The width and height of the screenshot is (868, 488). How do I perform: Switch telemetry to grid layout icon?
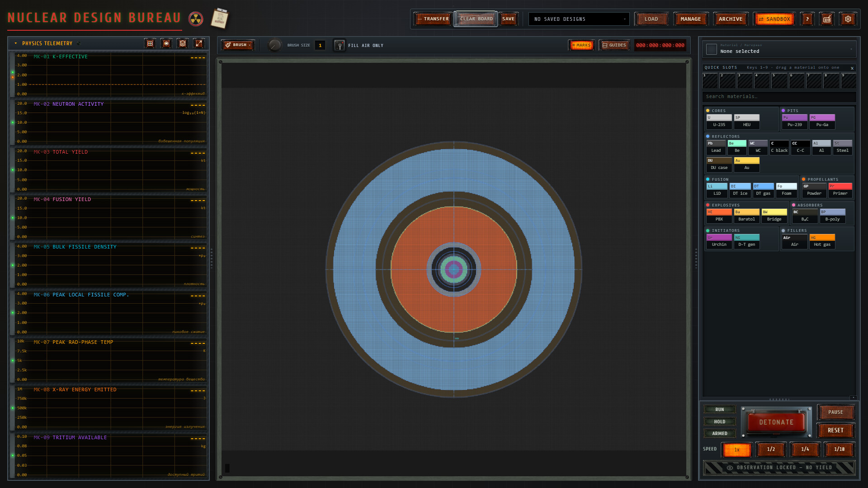click(150, 43)
